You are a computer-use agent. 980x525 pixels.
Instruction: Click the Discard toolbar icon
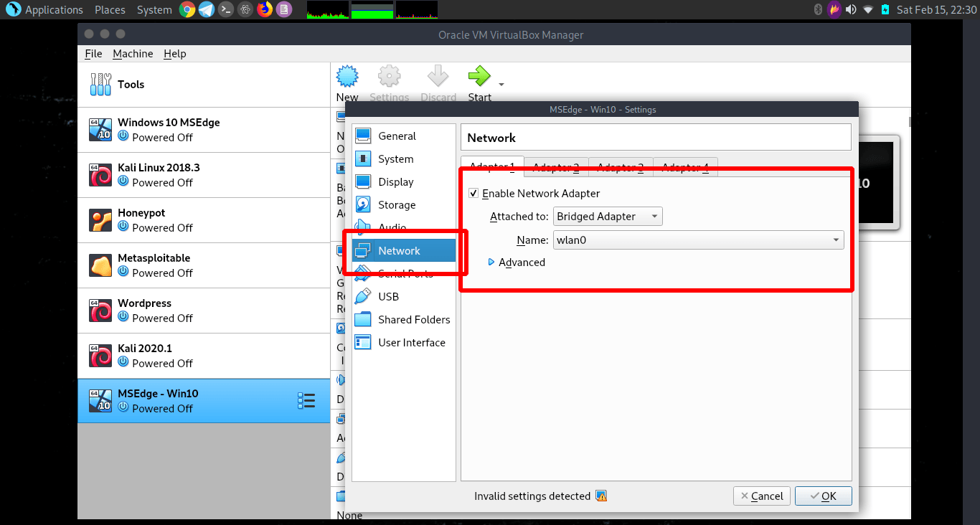pyautogui.click(x=438, y=76)
